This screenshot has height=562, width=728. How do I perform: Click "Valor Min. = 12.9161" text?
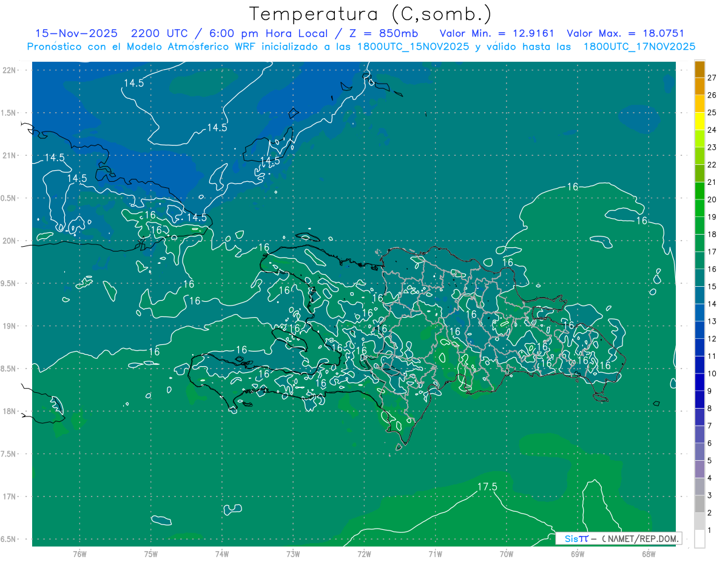pyautogui.click(x=497, y=33)
